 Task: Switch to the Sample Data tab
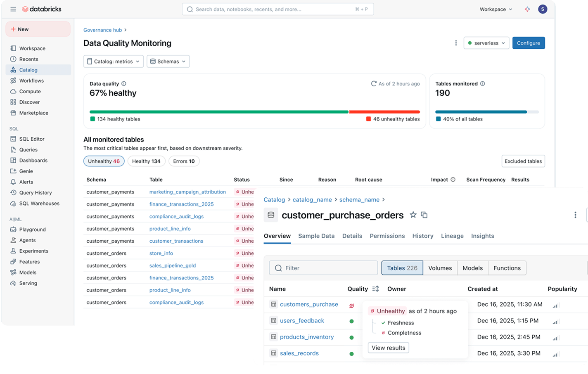coord(316,236)
